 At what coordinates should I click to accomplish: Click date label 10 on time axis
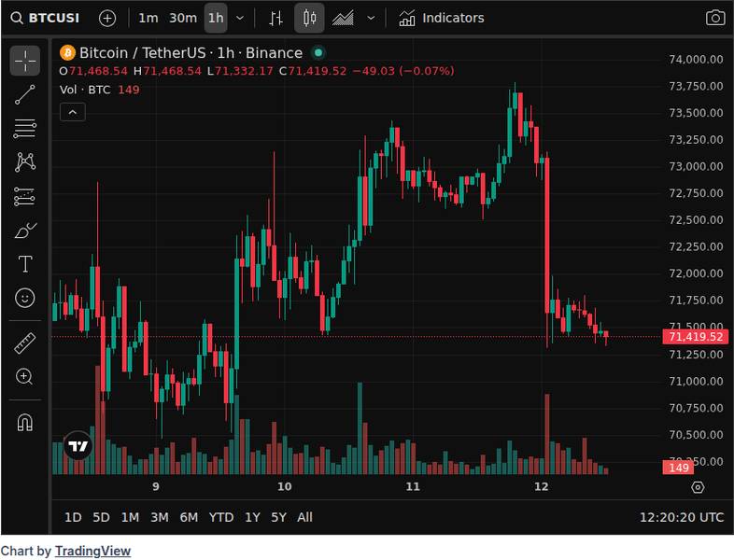284,486
